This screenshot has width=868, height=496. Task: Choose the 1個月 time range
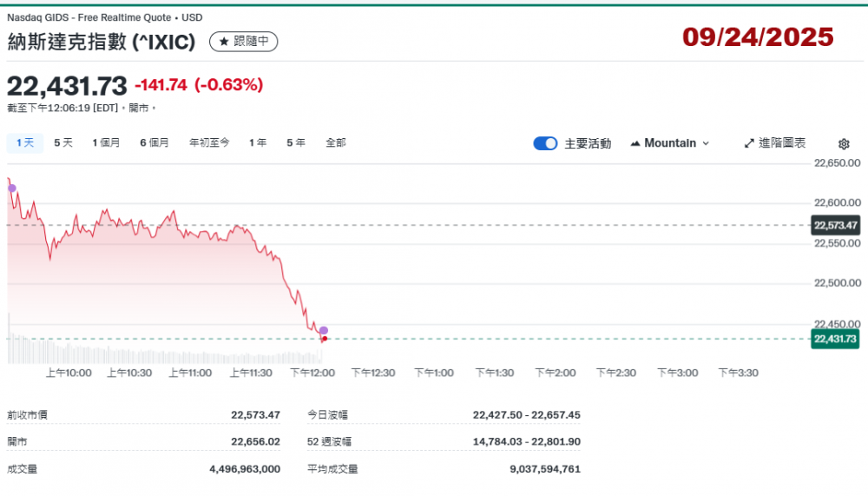point(107,142)
